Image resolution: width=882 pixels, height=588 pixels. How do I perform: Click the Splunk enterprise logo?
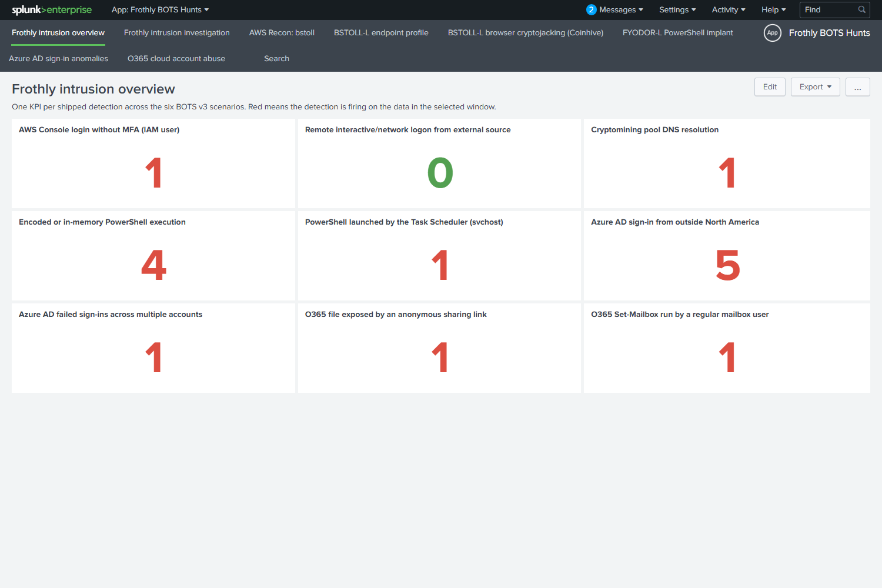(52, 10)
